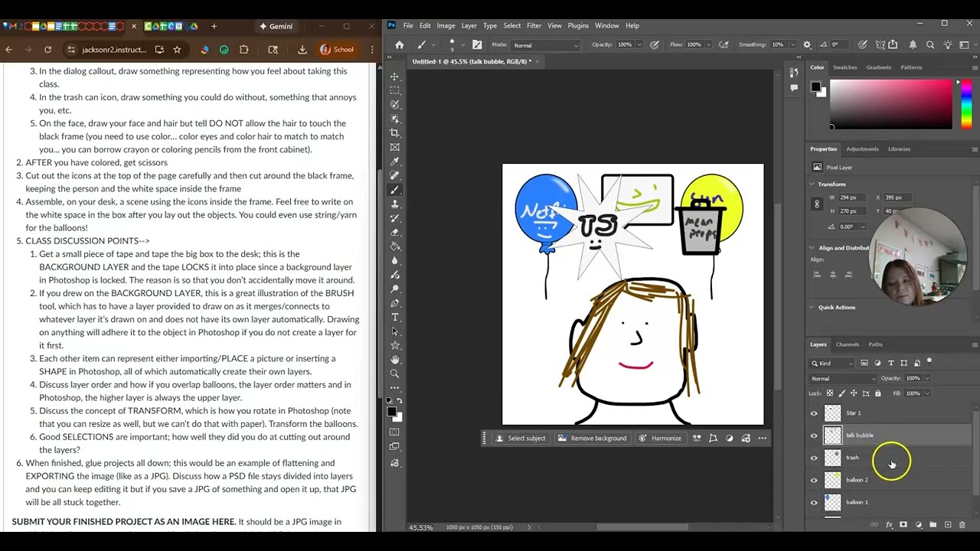
Task: Open the layer blend mode Normal dropdown
Action: pyautogui.click(x=843, y=378)
